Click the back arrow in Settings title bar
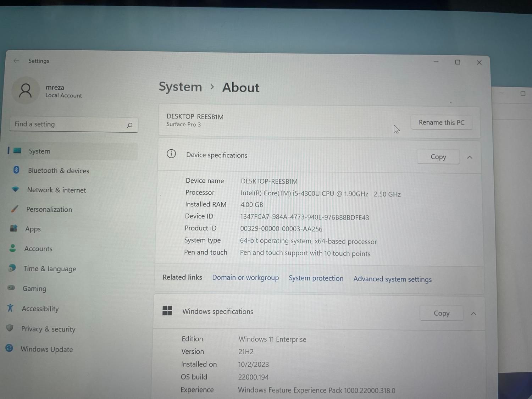The height and width of the screenshot is (399, 532). point(16,61)
